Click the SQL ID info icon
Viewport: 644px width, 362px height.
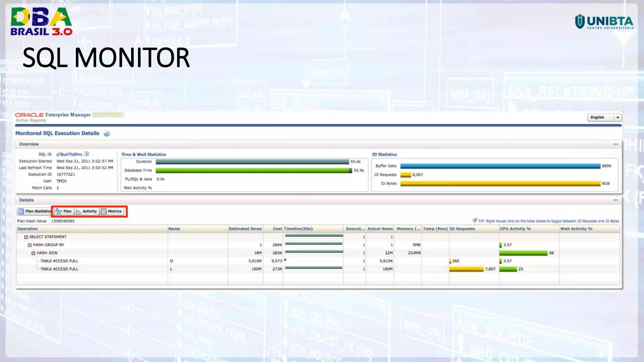pyautogui.click(x=87, y=154)
